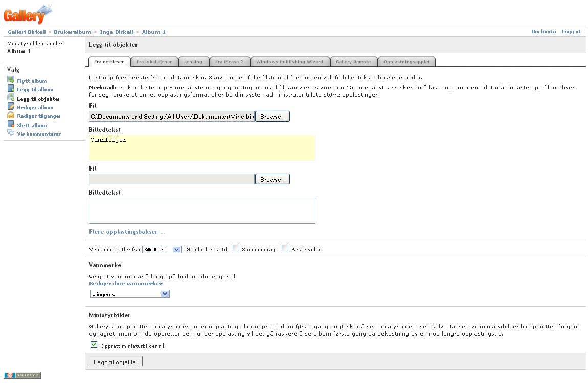Viewport: 588px width, 383px height.
Task: Click the Flytt album icon in sidebar
Action: click(11, 80)
